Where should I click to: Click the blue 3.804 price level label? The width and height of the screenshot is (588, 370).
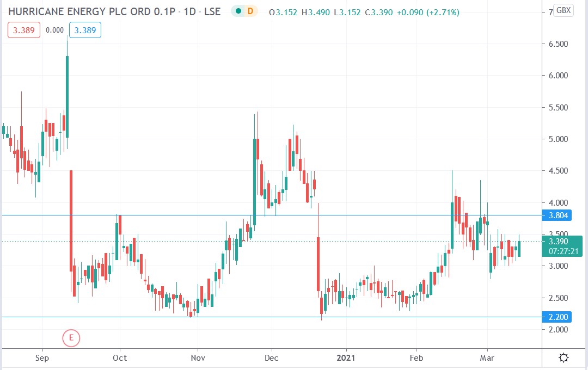pos(559,215)
